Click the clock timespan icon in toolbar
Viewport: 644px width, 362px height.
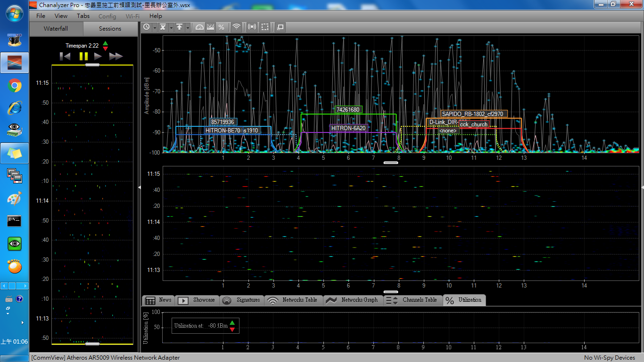point(147,27)
